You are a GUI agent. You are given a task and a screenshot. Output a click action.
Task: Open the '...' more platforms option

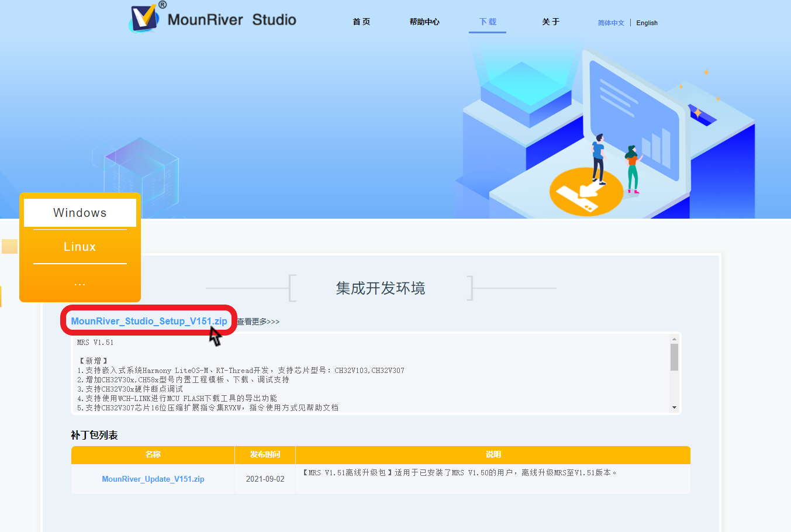point(80,284)
